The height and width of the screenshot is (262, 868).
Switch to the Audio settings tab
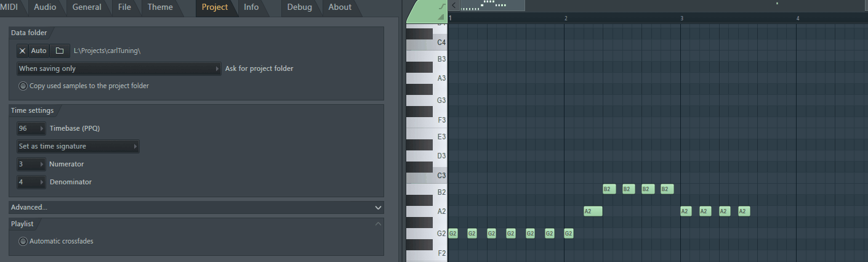45,7
